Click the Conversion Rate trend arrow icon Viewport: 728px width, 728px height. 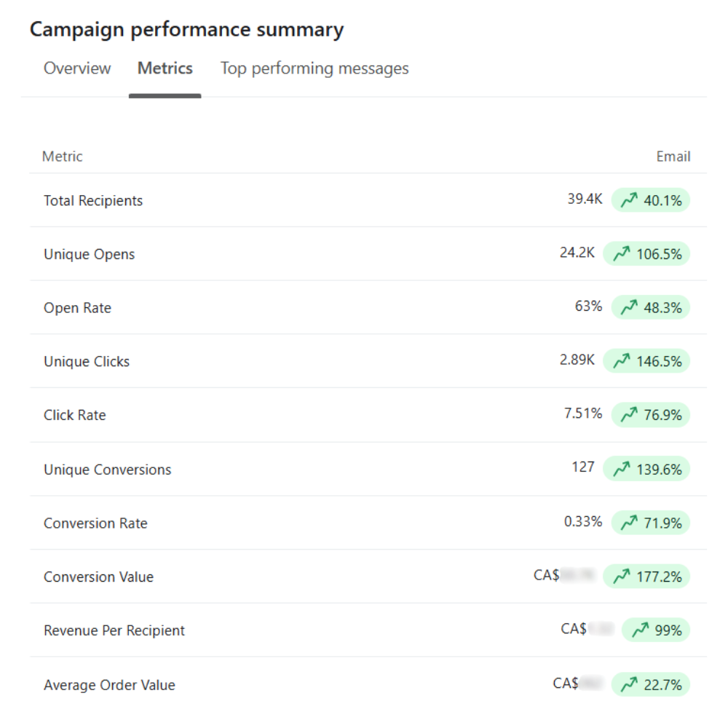[x=629, y=523]
